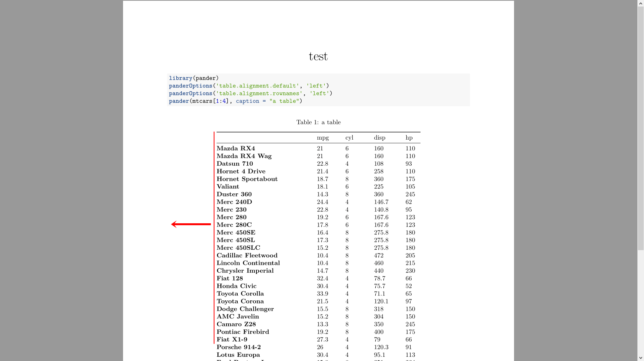Click the 'Camaro Z28' row name
The height and width of the screenshot is (361, 644).
236,324
